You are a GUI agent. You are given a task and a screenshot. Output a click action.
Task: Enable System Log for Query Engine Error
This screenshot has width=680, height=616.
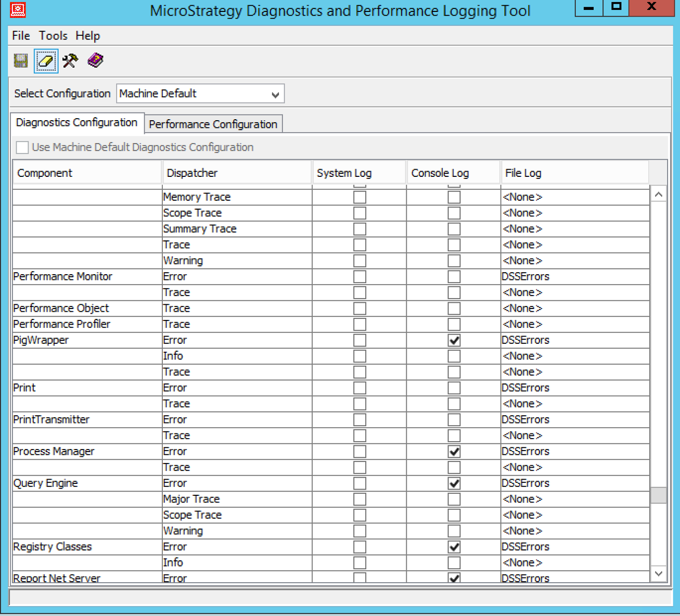click(x=360, y=483)
